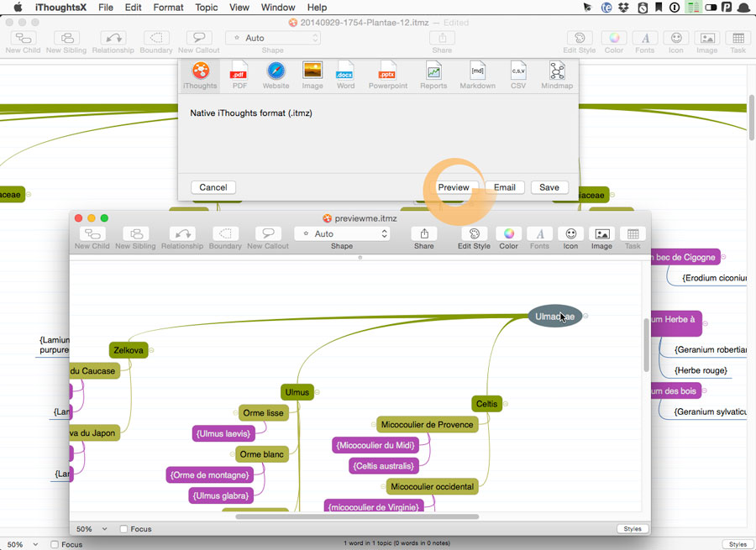The height and width of the screenshot is (550, 756).
Task: Open the iThoughtsX application menu
Action: 60,8
